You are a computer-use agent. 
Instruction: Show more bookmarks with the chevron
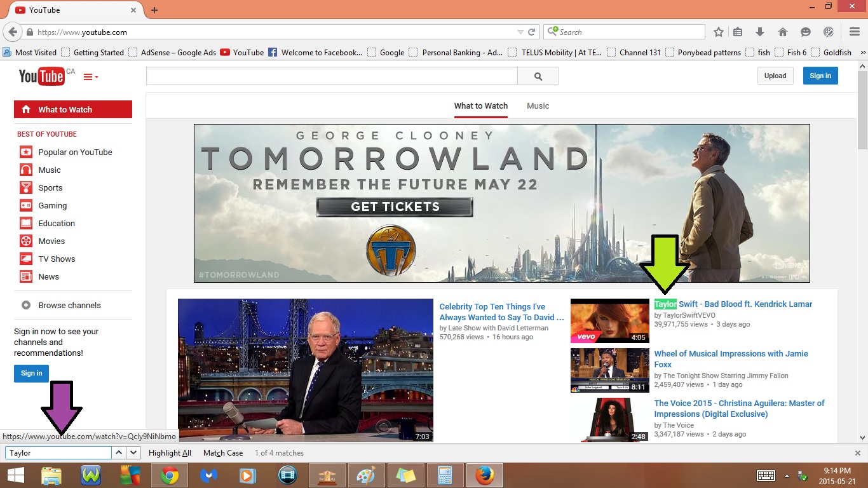(863, 53)
